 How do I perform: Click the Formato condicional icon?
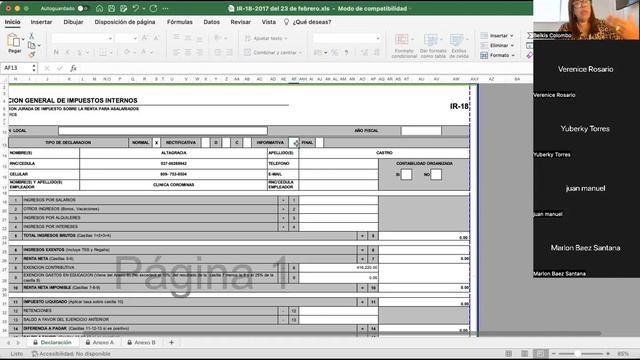pyautogui.click(x=404, y=46)
